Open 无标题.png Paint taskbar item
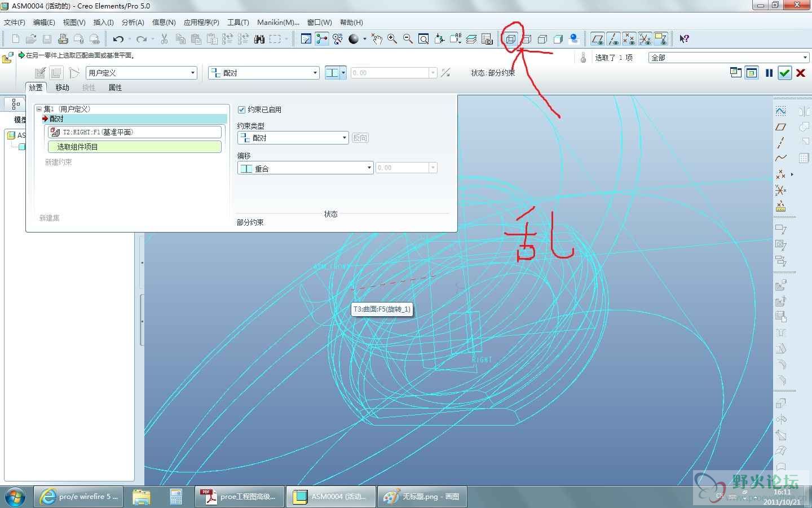The height and width of the screenshot is (508, 812). (421, 497)
